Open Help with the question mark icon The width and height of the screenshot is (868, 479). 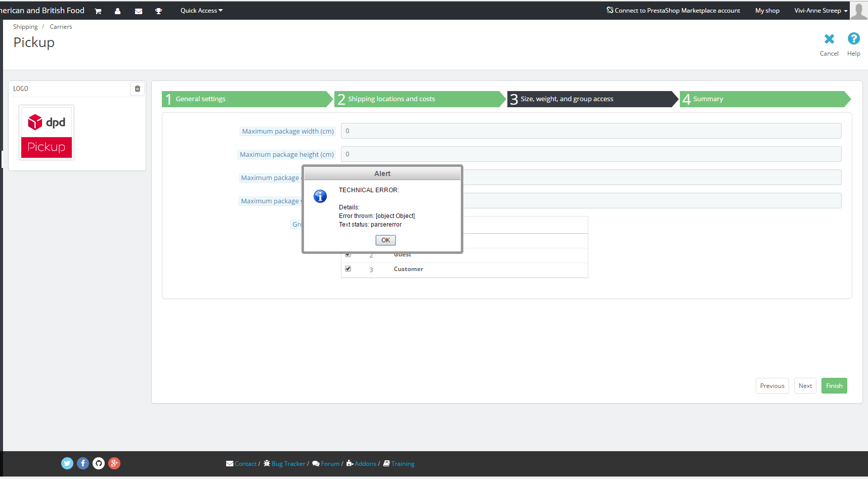[854, 38]
